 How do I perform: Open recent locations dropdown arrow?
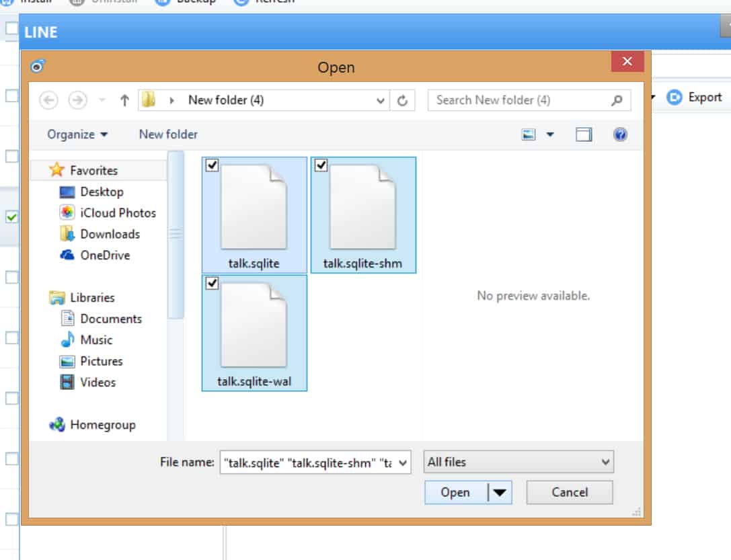(x=102, y=100)
